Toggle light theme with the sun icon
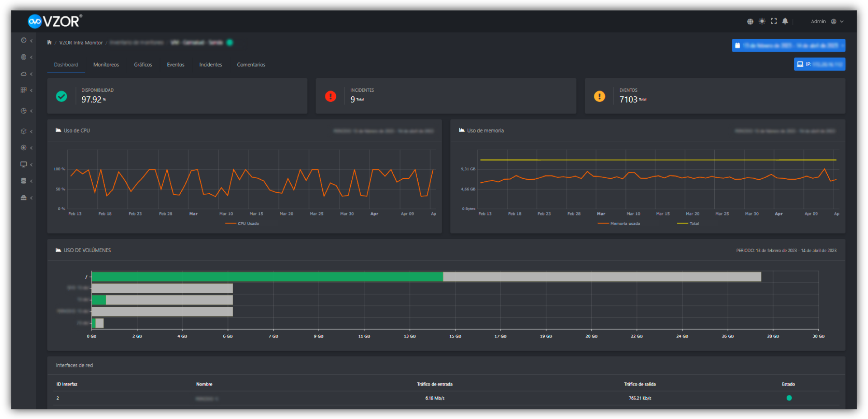This screenshot has height=419, width=868. pos(762,21)
